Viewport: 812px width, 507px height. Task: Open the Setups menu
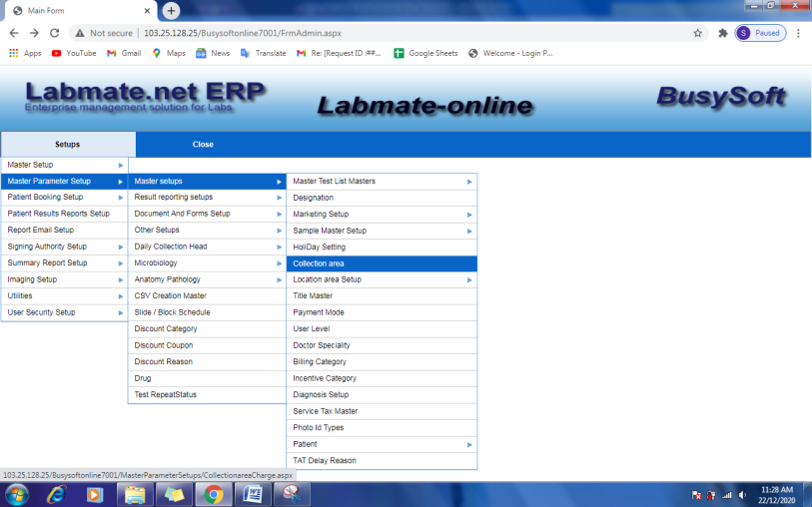point(68,145)
